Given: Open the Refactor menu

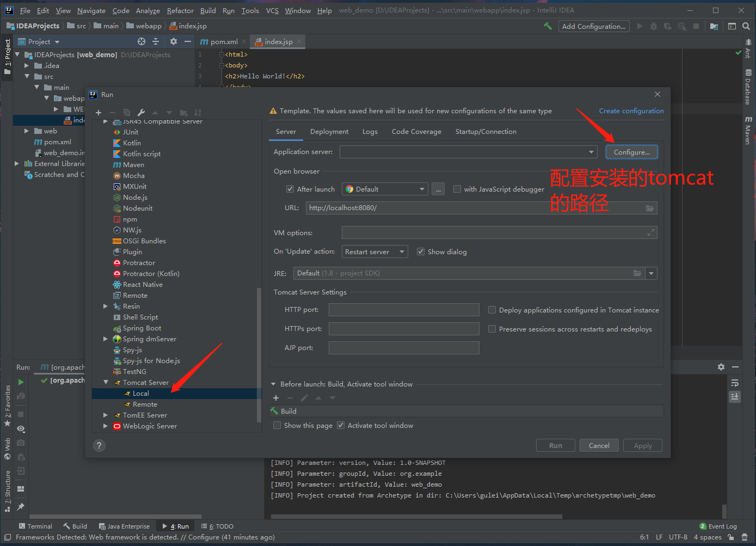Looking at the screenshot, I should pos(180,10).
